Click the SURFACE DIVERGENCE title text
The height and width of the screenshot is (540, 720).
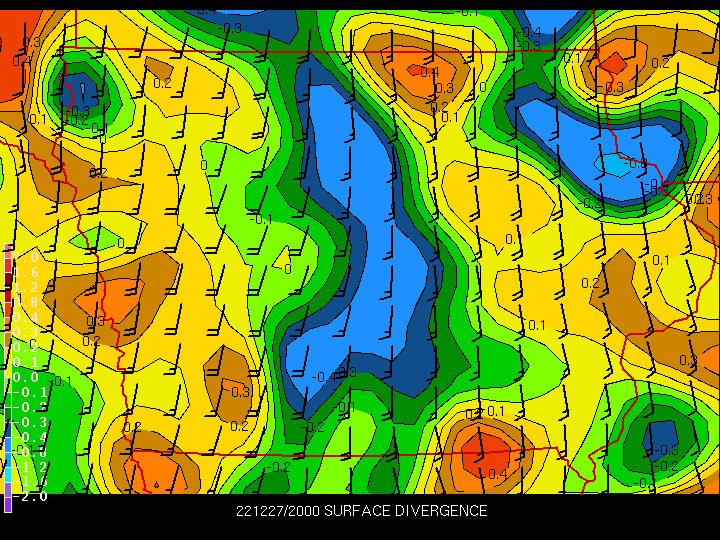tap(405, 511)
